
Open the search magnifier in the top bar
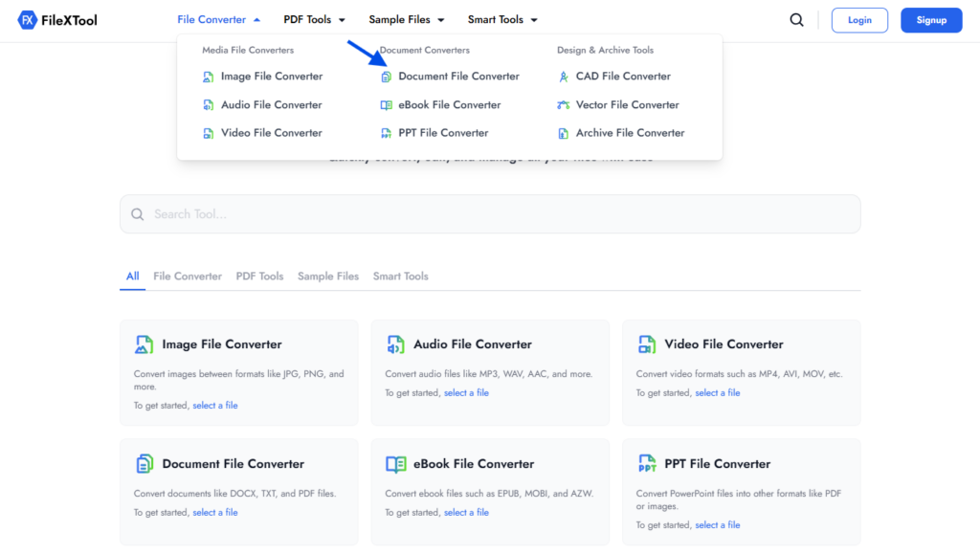[796, 19]
